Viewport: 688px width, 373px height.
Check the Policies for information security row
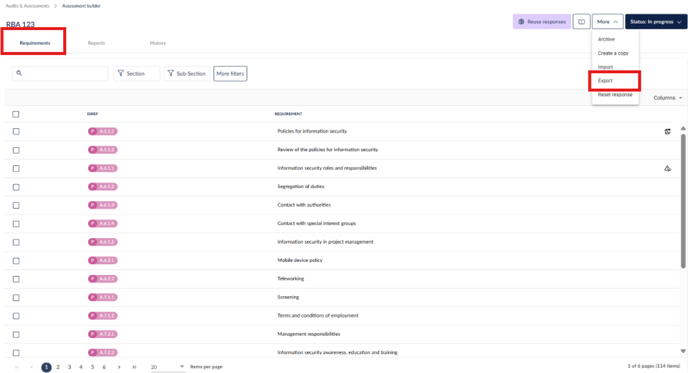point(16,131)
